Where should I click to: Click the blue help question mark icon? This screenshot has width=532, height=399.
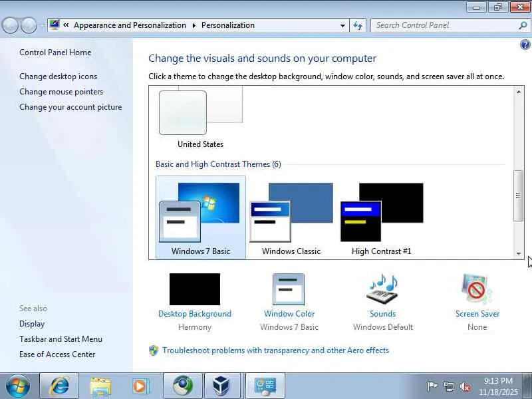525,45
